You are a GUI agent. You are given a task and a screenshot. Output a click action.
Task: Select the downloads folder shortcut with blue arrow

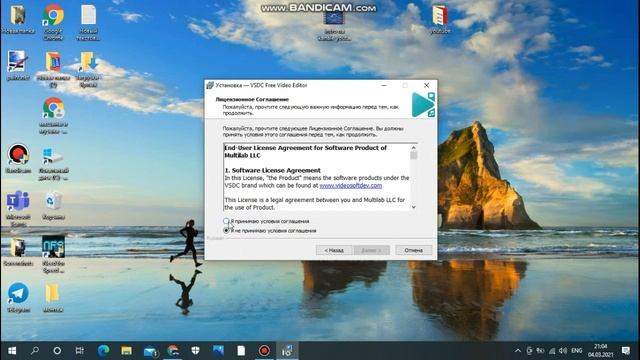tap(88, 69)
